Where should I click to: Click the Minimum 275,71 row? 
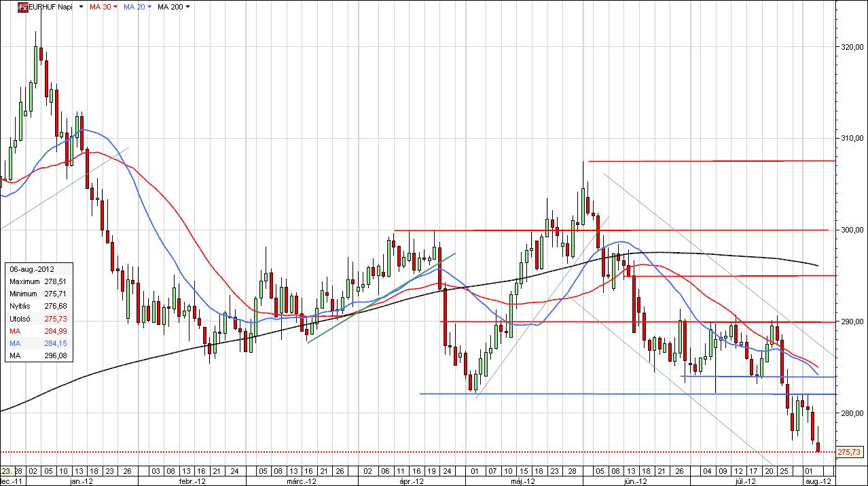click(x=38, y=293)
